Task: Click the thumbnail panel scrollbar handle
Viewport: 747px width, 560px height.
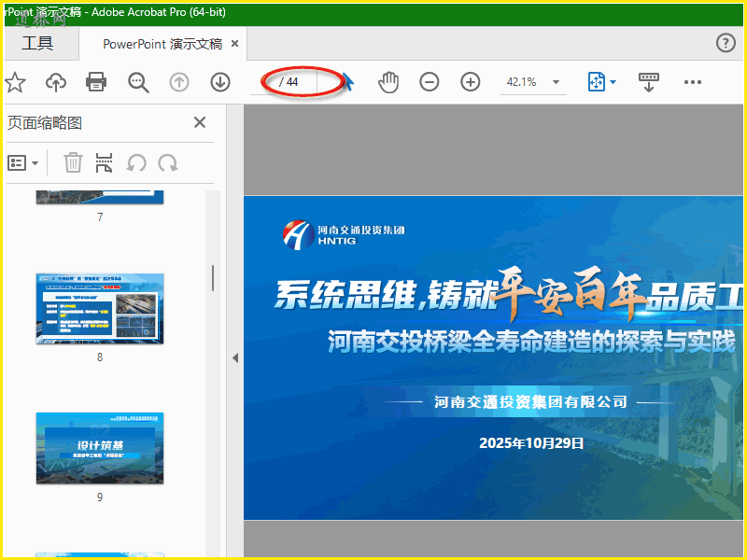Action: pyautogui.click(x=213, y=278)
